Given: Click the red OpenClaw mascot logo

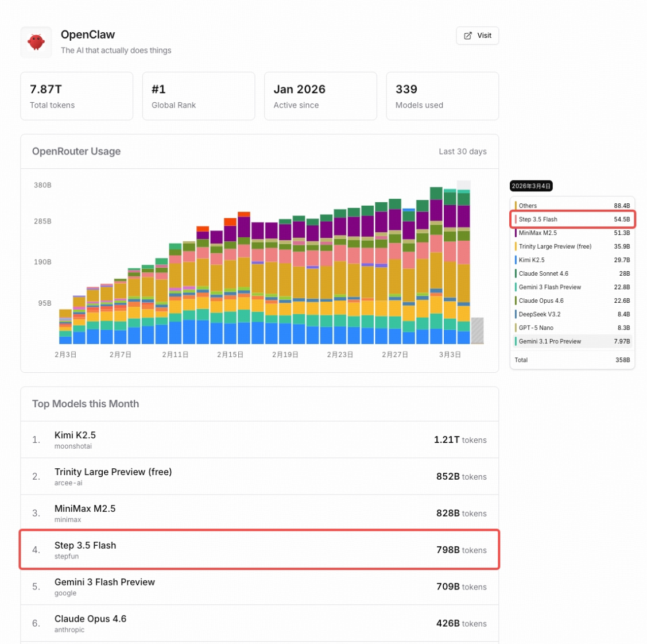Looking at the screenshot, I should [x=36, y=42].
